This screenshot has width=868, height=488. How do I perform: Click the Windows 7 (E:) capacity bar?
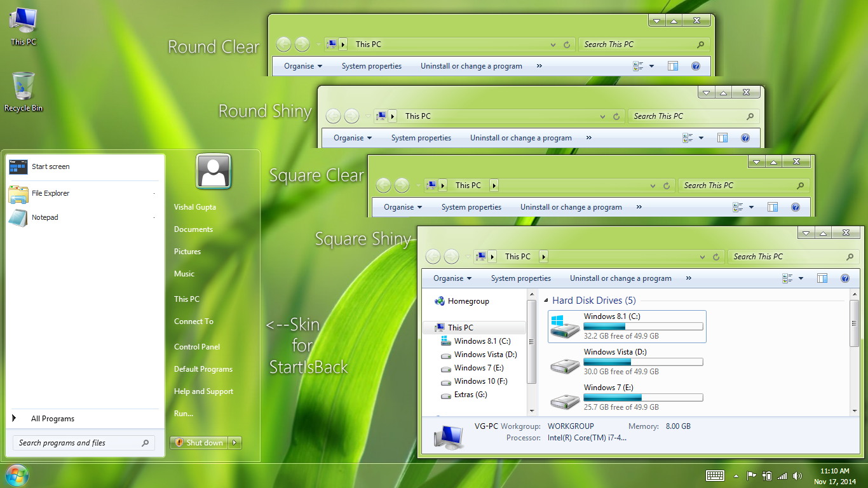pos(643,397)
